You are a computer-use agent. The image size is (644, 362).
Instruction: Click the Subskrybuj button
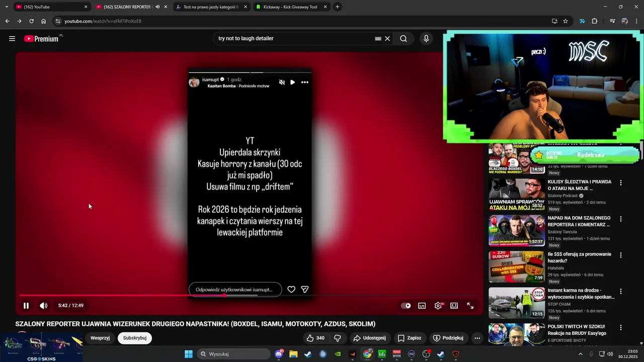point(135,338)
